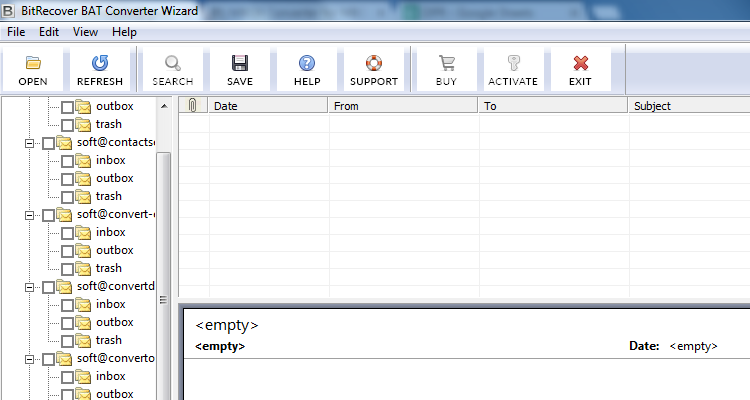750x400 pixels.
Task: Click trash folder icon under soft@convertd
Action: [83, 341]
